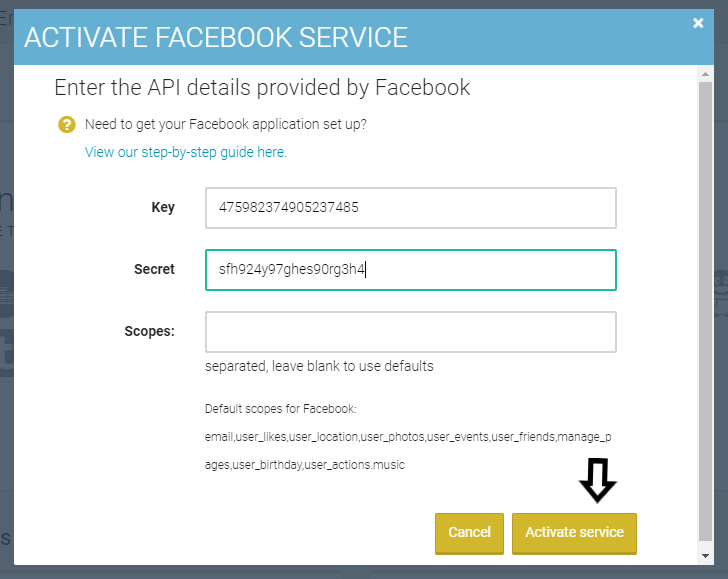Click the yellow question mark help icon
This screenshot has height=579, width=728.
point(66,124)
